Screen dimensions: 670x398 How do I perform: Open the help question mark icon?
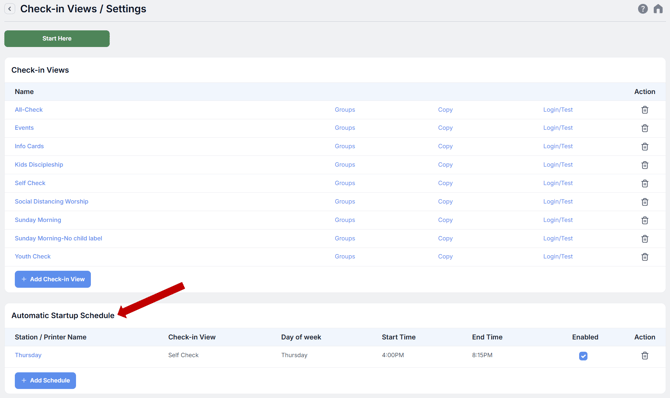643,9
